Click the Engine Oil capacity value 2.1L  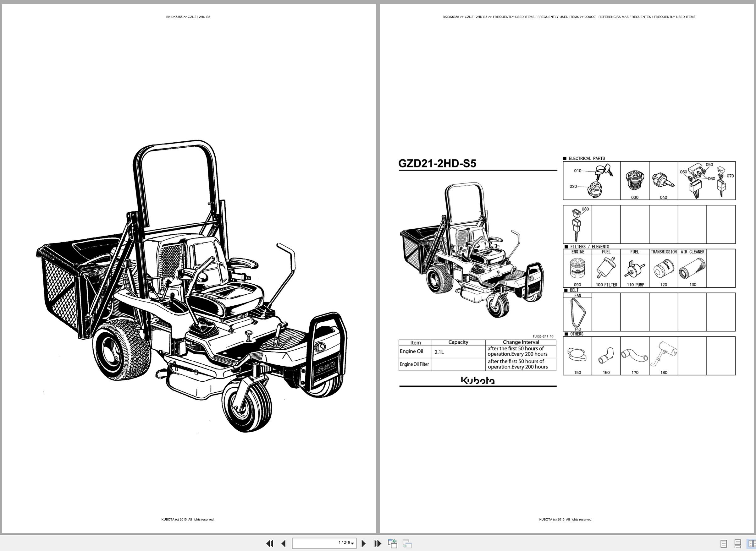(x=439, y=352)
